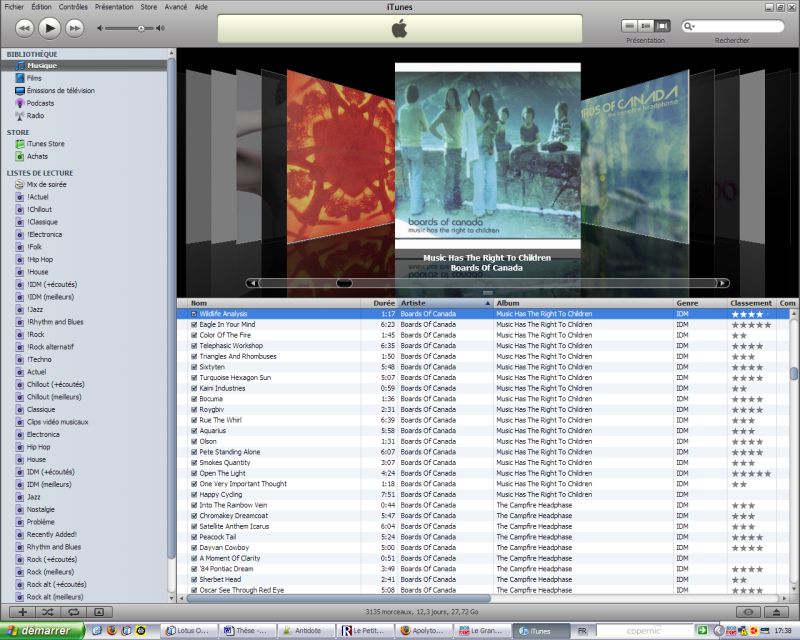Image resolution: width=800 pixels, height=640 pixels.
Task: Click the previous track button
Action: (x=24, y=27)
